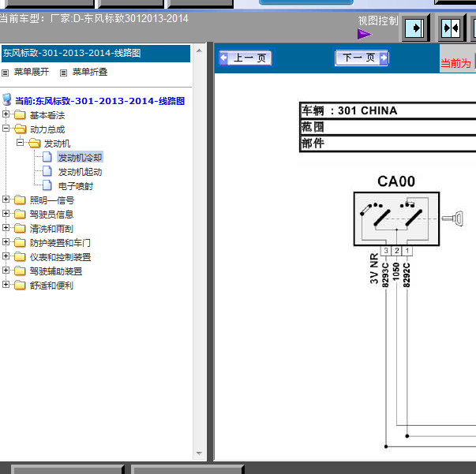The image size is (476, 474).
Task: Click connector pin 1 under CA00
Action: coord(407,251)
